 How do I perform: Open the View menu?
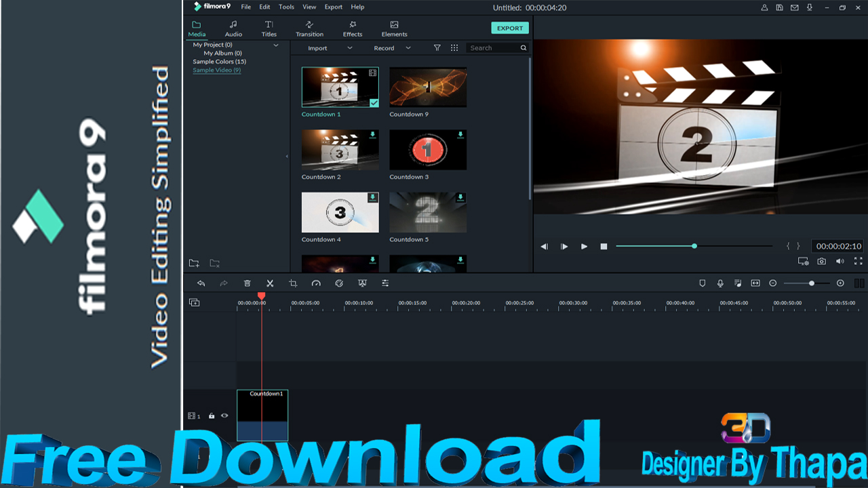309,7
